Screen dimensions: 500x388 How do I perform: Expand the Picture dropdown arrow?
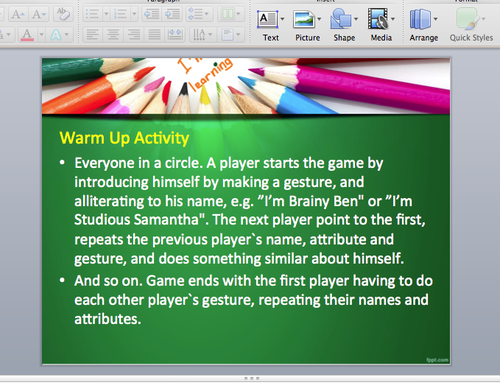coord(319,19)
